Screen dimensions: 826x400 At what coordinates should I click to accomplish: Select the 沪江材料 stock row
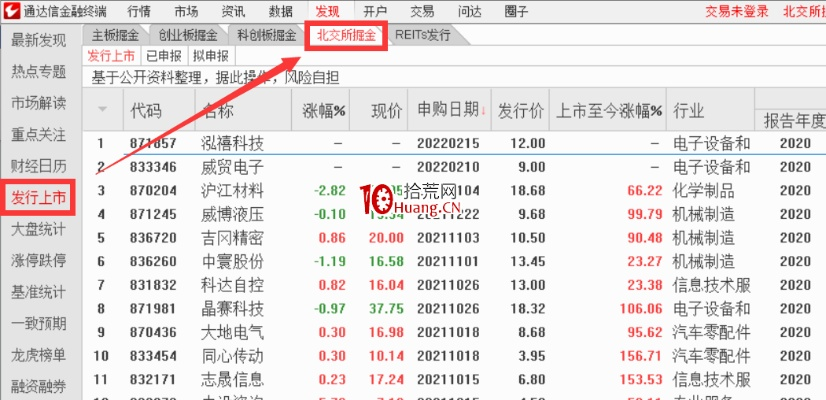(x=232, y=190)
